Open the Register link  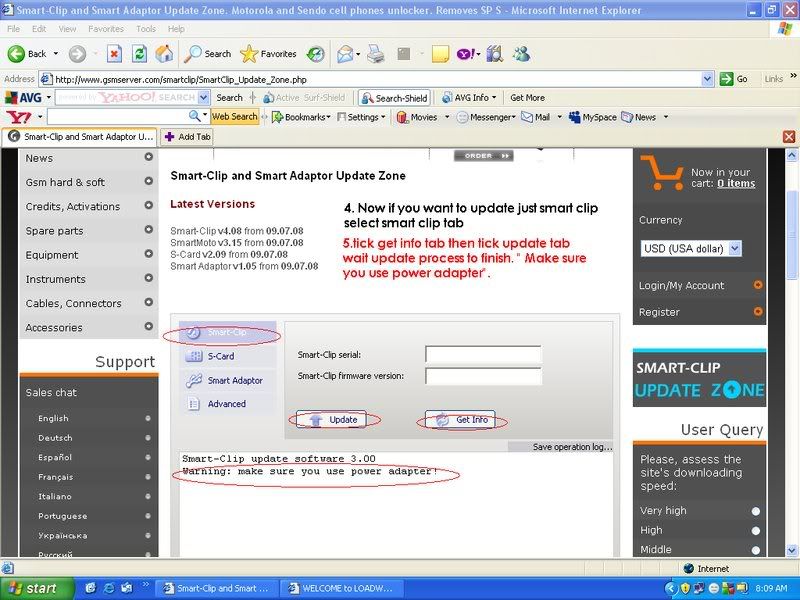pos(659,312)
